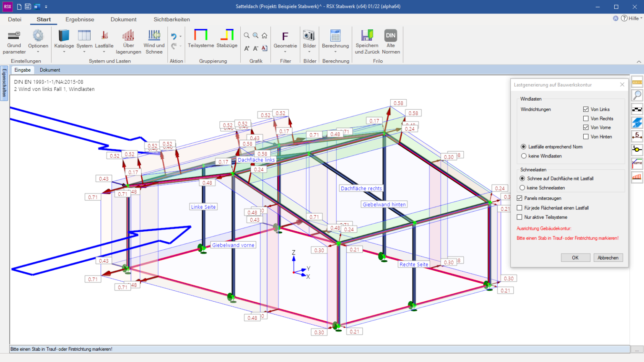
Task: Select keine Windlasten radio option
Action: [524, 156]
